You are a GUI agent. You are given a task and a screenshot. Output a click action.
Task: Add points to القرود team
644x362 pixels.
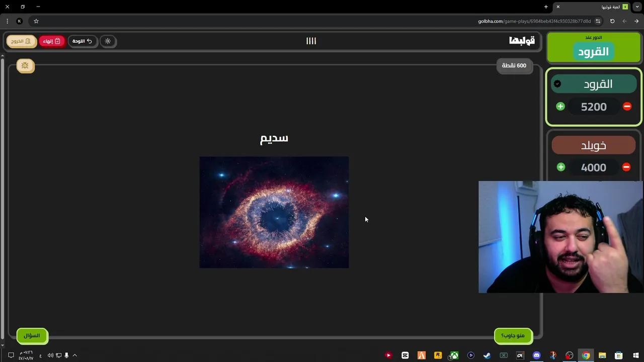coord(560,106)
